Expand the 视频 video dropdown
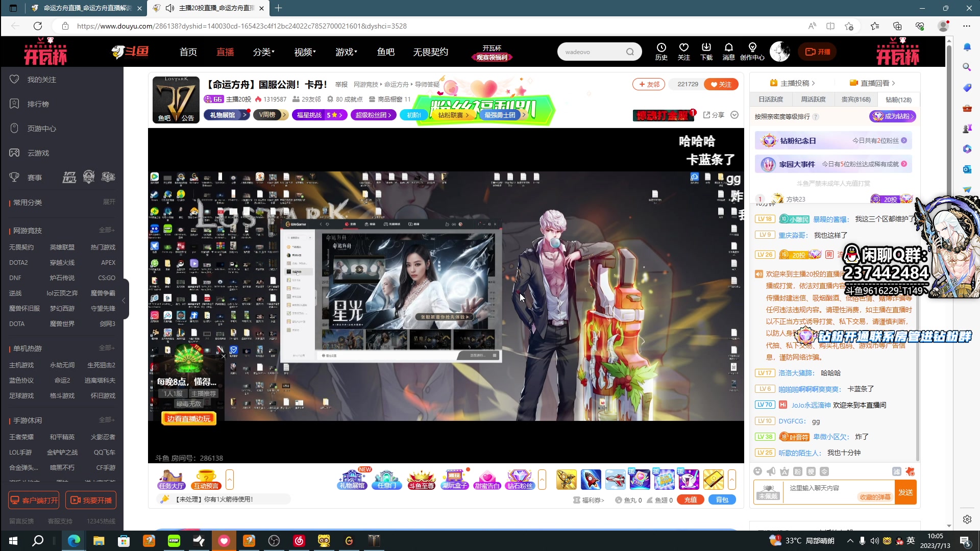 305,52
